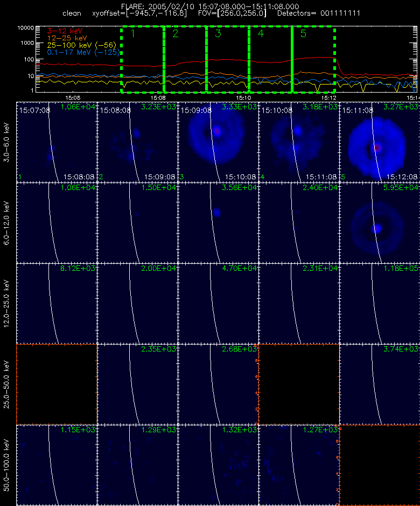Click the yellow 25-100 keV (-56) legend entry
This screenshot has width=420, height=506.
pyautogui.click(x=82, y=45)
